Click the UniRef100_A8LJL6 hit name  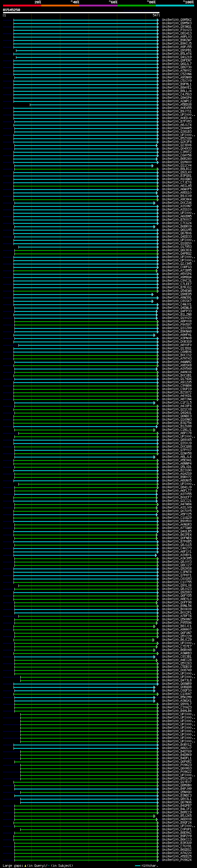click(x=177, y=457)
